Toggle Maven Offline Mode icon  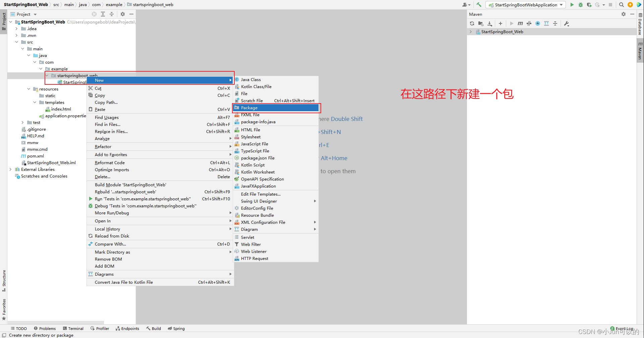click(529, 23)
